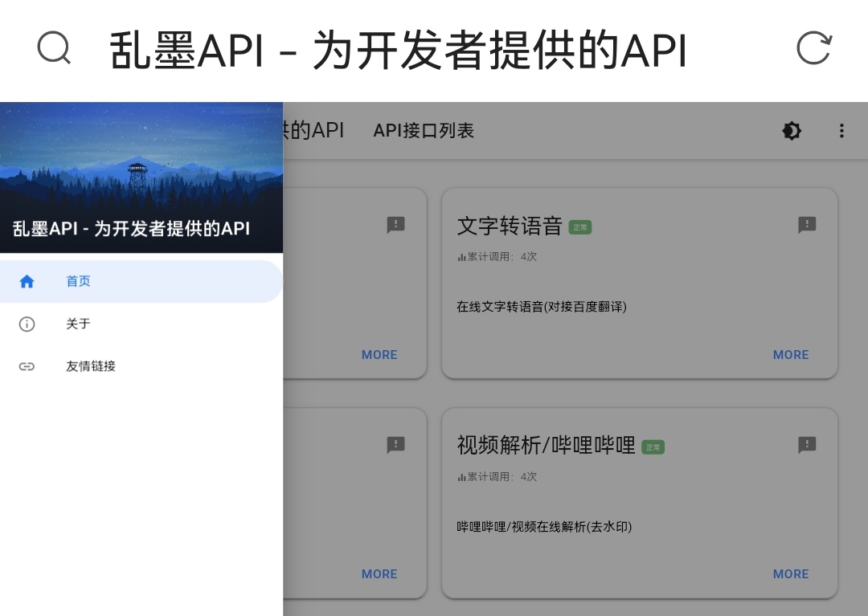Click MORE on the 文字转语音 card
Image resolution: width=868 pixels, height=616 pixels.
point(790,354)
